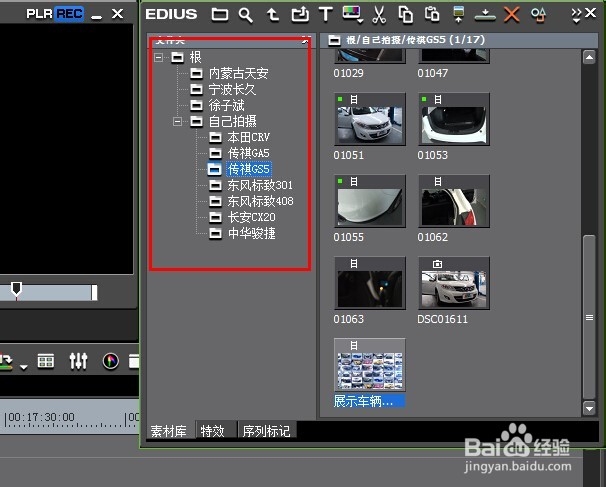Cut selected clip with scissors icon
606x487 pixels.
pyautogui.click(x=379, y=15)
